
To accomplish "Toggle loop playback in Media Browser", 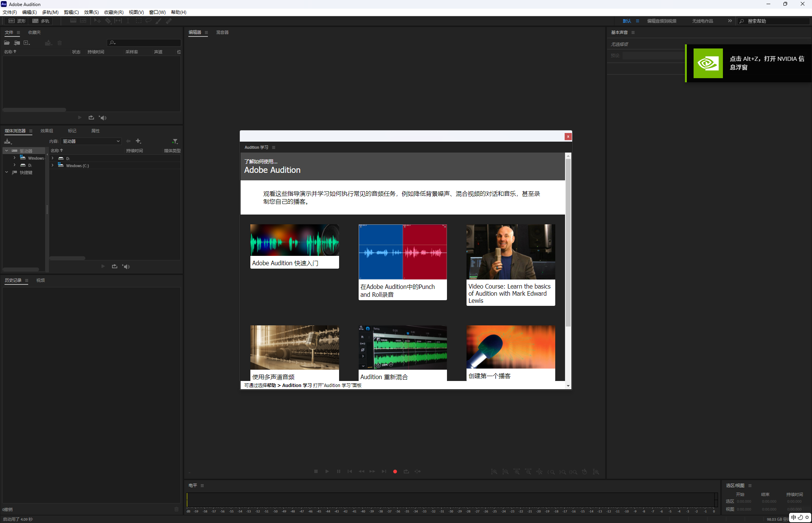I will (114, 266).
